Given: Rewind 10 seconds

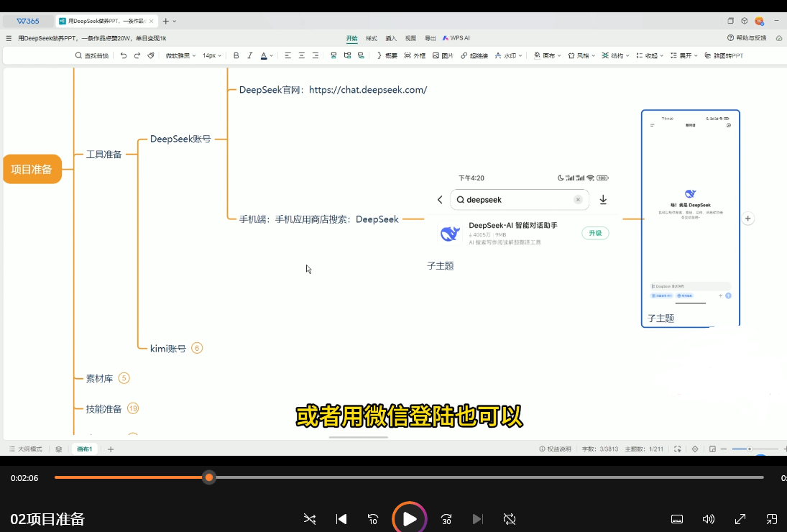Looking at the screenshot, I should tap(373, 519).
